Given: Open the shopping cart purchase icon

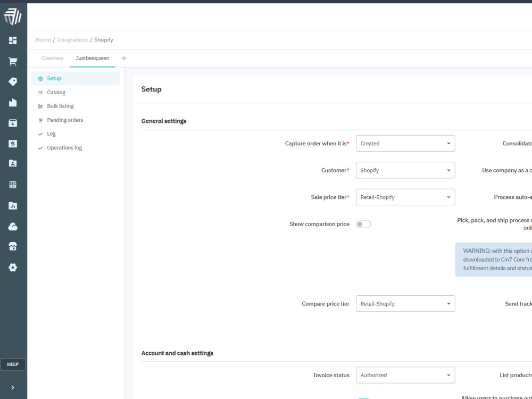Looking at the screenshot, I should [13, 61].
